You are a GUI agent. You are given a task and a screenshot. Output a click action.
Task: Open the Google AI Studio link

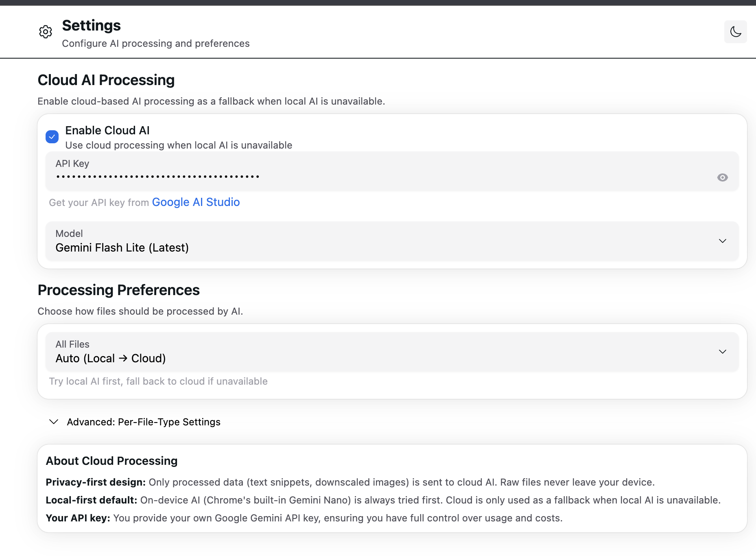(x=196, y=202)
